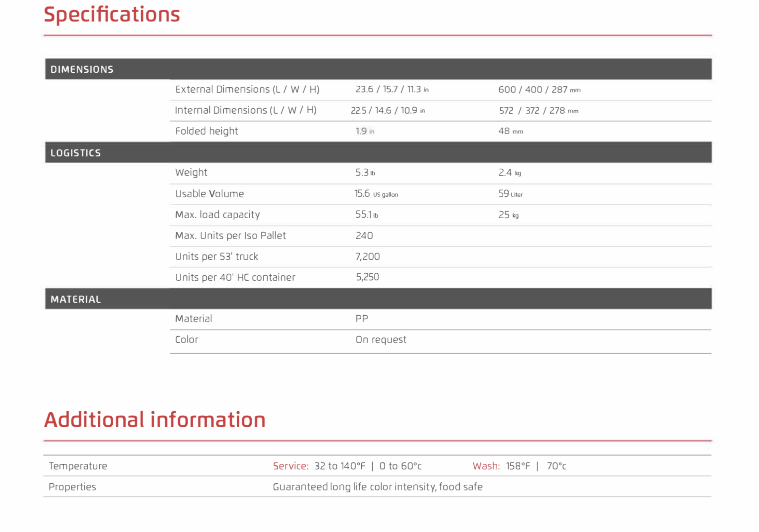The width and height of the screenshot is (759, 532).
Task: Select the weight value 2.4 kg
Action: [509, 173]
